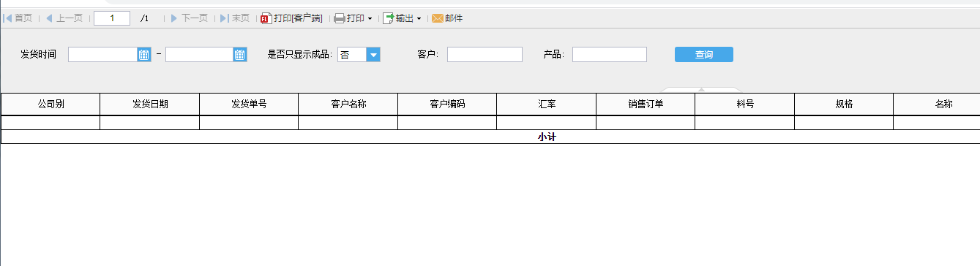
Task: Click the 汇率 column header
Action: 547,104
